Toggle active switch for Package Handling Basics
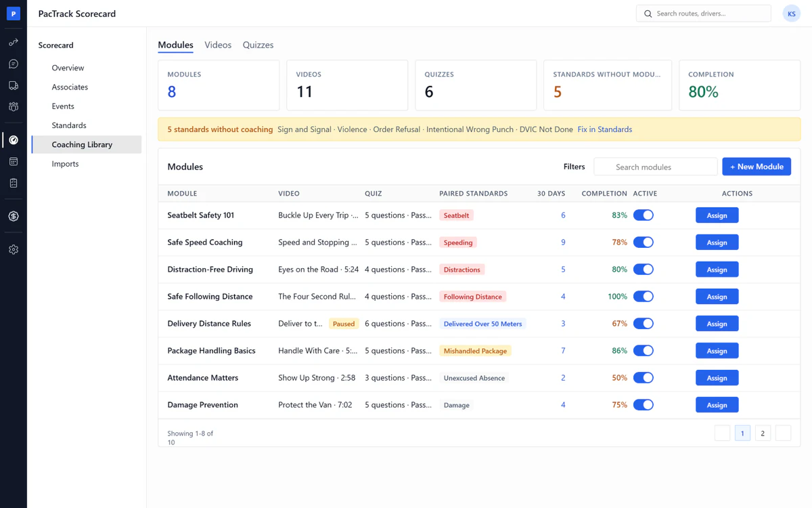 pos(644,351)
